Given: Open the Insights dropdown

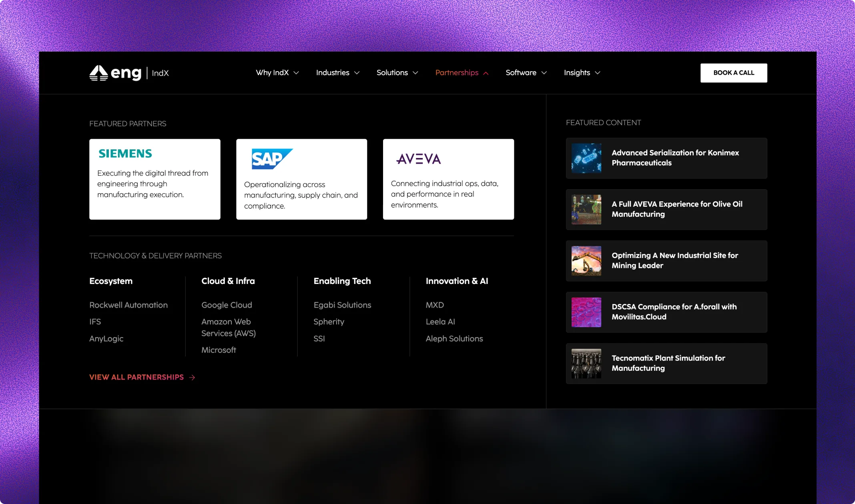Looking at the screenshot, I should (x=581, y=73).
